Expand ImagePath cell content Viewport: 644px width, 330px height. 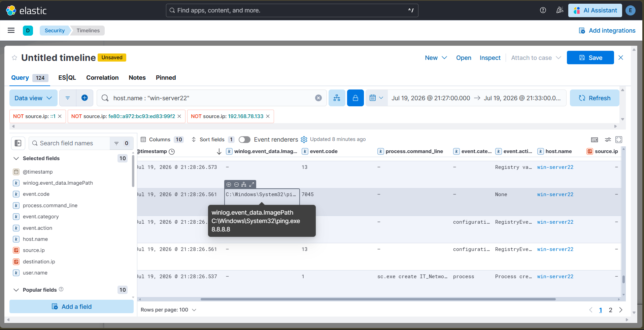pyautogui.click(x=251, y=184)
